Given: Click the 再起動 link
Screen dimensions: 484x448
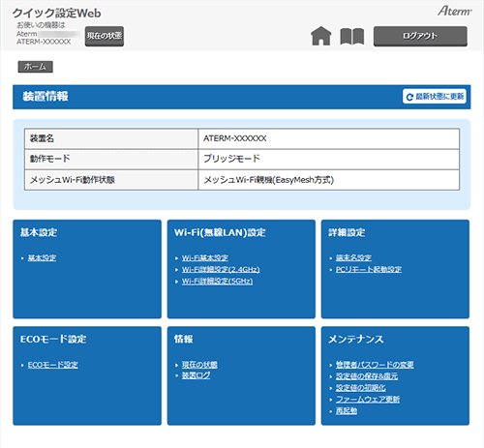Looking at the screenshot, I should (347, 411).
